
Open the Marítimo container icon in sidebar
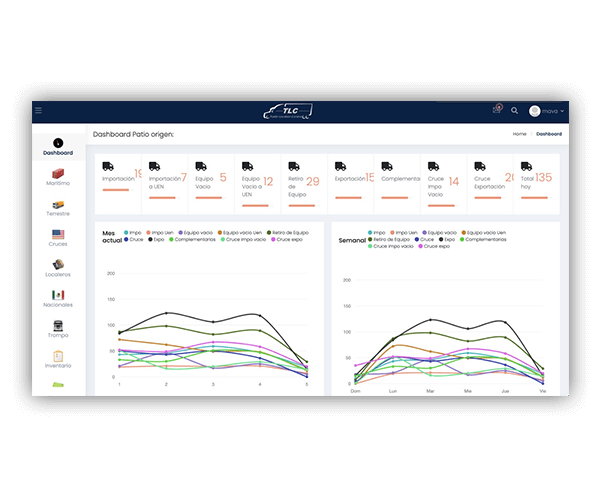[58, 175]
